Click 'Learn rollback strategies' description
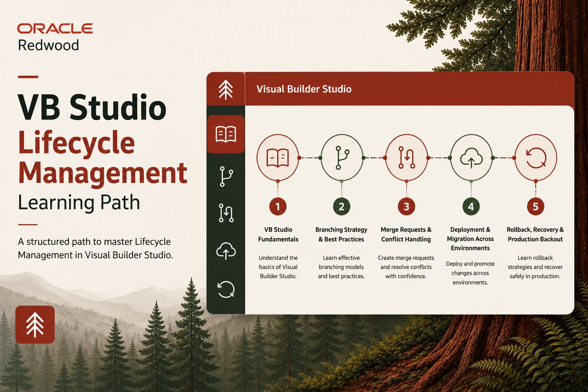The image size is (588, 392). (535, 267)
